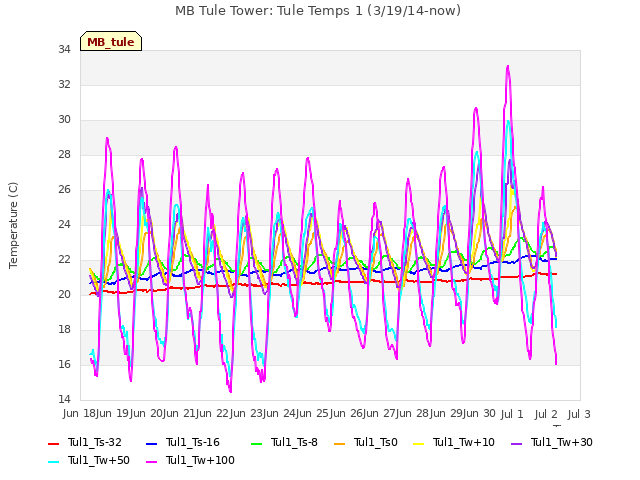This screenshot has height=480, width=640.
Task: Select the Tul1_Tw+30 legend label
Action: tap(562, 442)
